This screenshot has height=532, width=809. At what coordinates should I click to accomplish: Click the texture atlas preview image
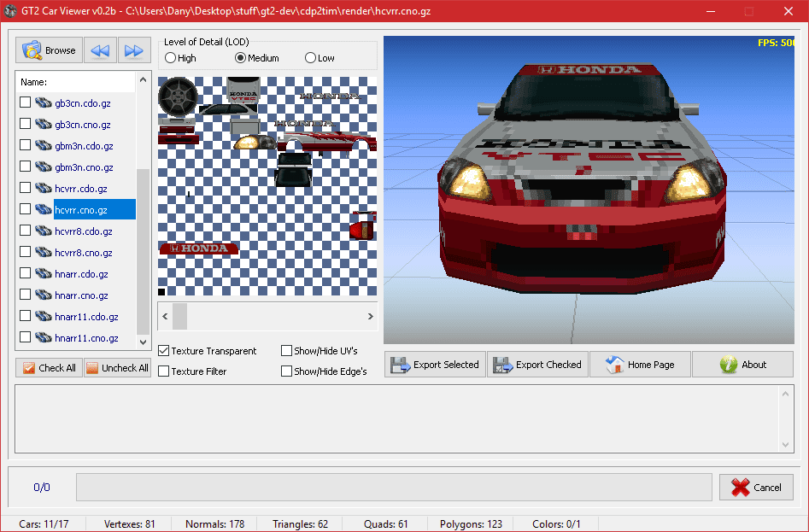[x=267, y=186]
